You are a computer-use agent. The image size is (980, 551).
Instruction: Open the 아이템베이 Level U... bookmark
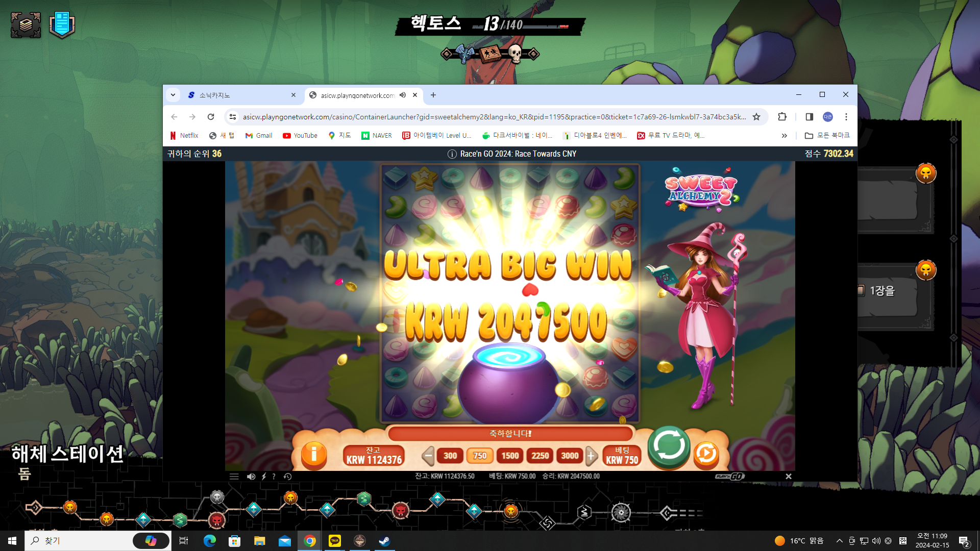(x=437, y=136)
